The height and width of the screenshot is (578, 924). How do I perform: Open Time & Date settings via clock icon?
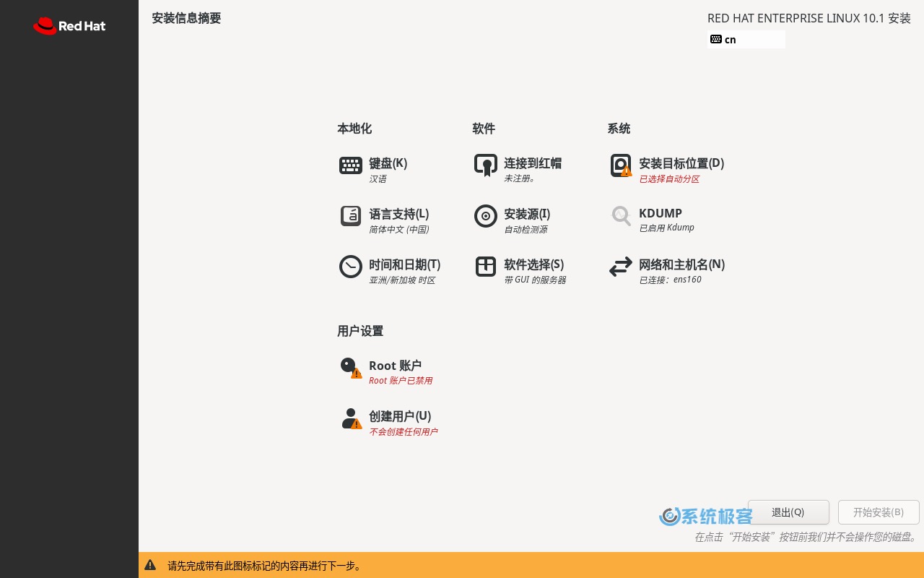[x=351, y=267]
